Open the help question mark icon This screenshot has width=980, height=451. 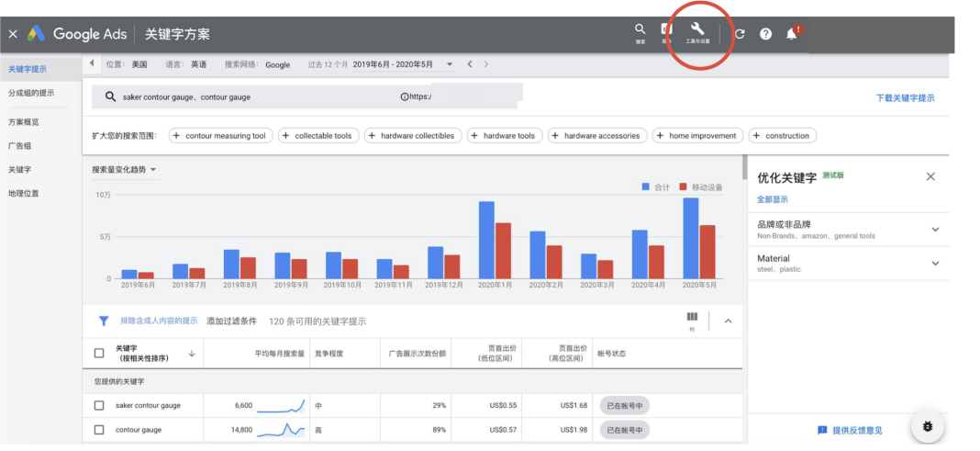point(765,34)
